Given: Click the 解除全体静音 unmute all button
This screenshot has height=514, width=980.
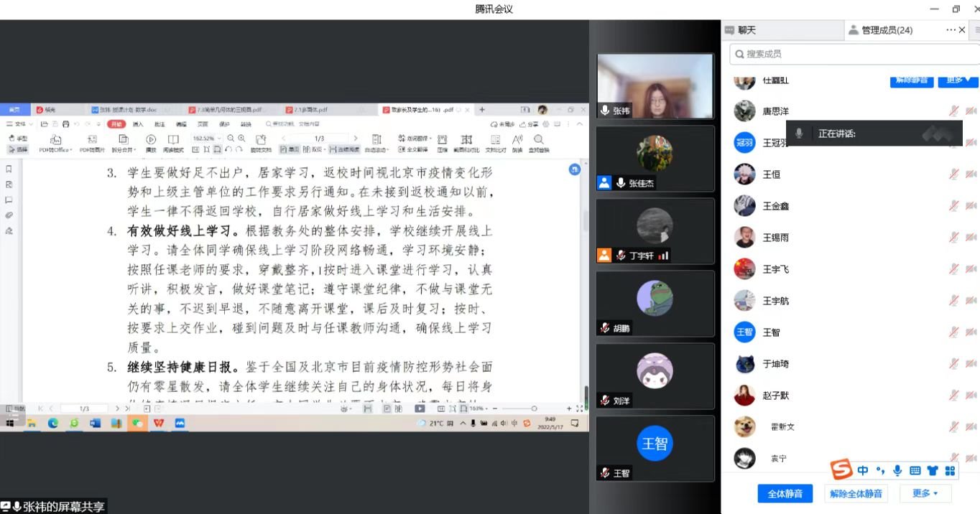Looking at the screenshot, I should click(856, 493).
